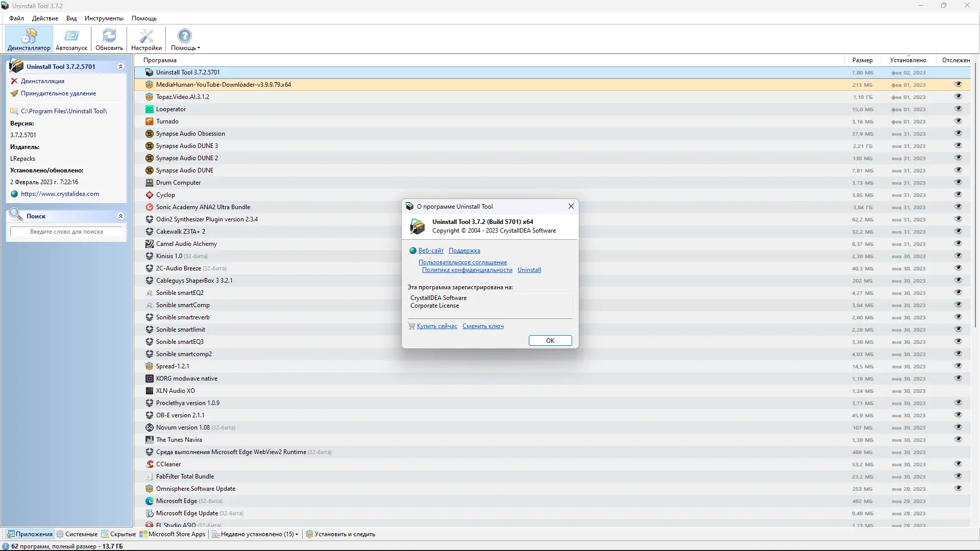Screen dimensions: 980x551
Task: Open the Недавно установлено dropdown
Action: tap(297, 534)
